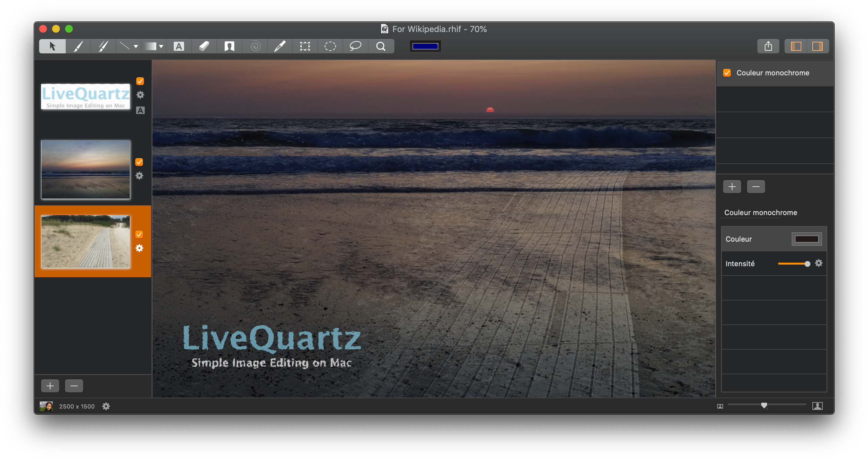Open image size settings gear

[106, 406]
